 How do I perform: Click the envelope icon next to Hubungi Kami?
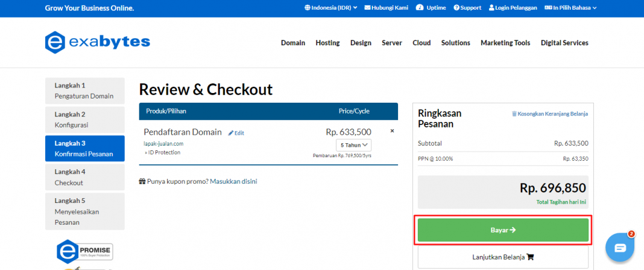tap(367, 7)
